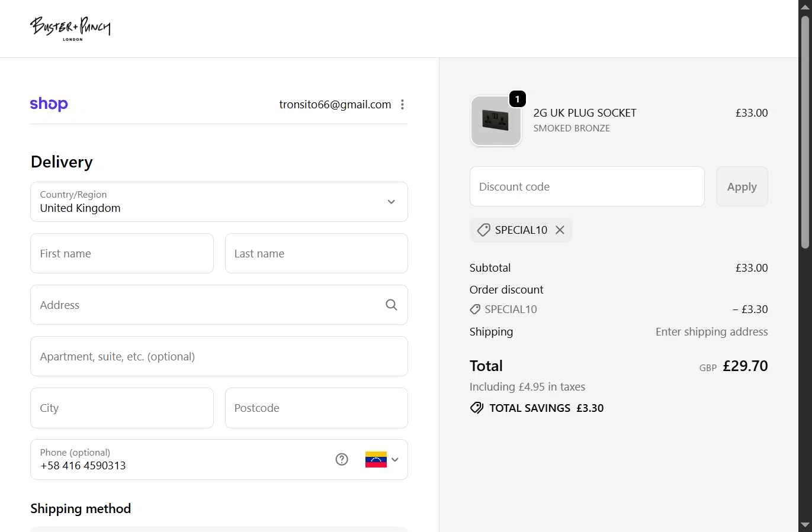812x532 pixels.
Task: Click the tronsito66@gmail.com account email
Action: coord(335,105)
